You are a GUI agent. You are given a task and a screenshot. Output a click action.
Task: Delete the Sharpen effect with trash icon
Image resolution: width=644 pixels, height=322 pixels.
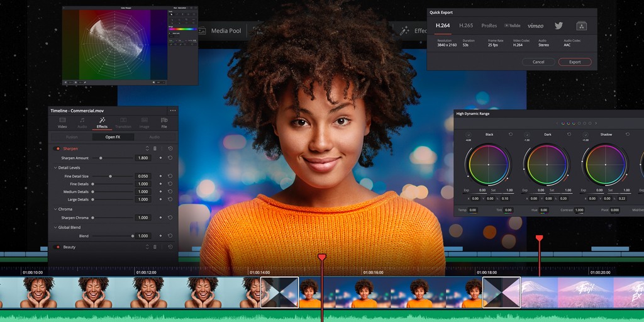155,148
